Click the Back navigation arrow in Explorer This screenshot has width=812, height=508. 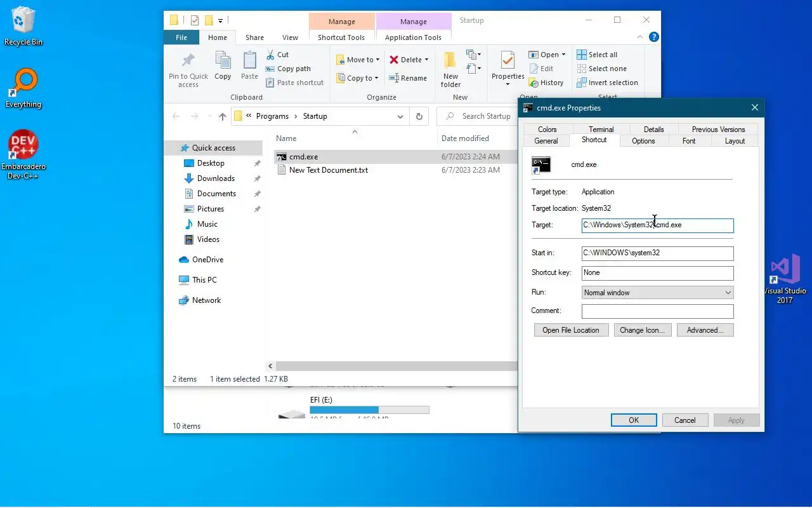(x=176, y=116)
